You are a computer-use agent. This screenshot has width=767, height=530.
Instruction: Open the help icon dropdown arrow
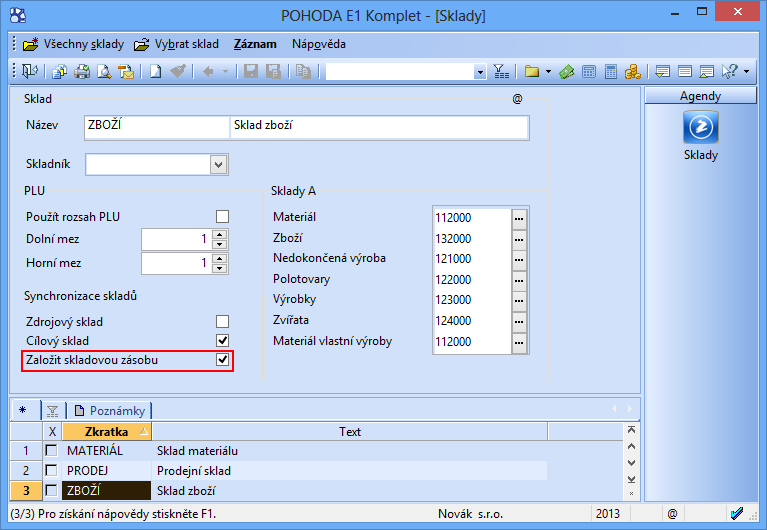[x=747, y=72]
